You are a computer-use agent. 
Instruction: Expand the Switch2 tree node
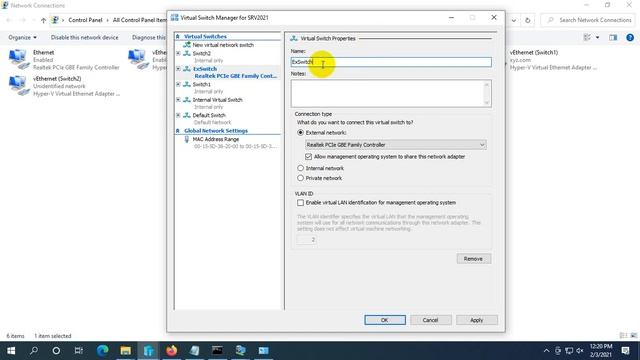[x=178, y=53]
